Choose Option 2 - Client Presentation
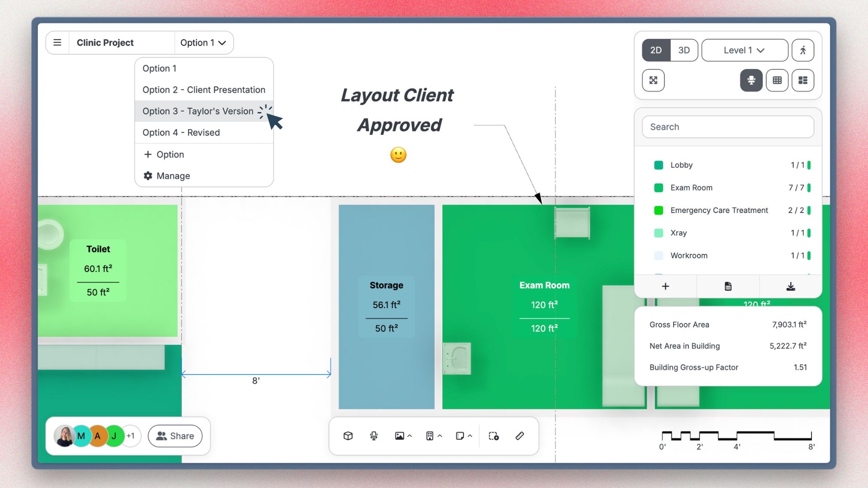 [203, 90]
